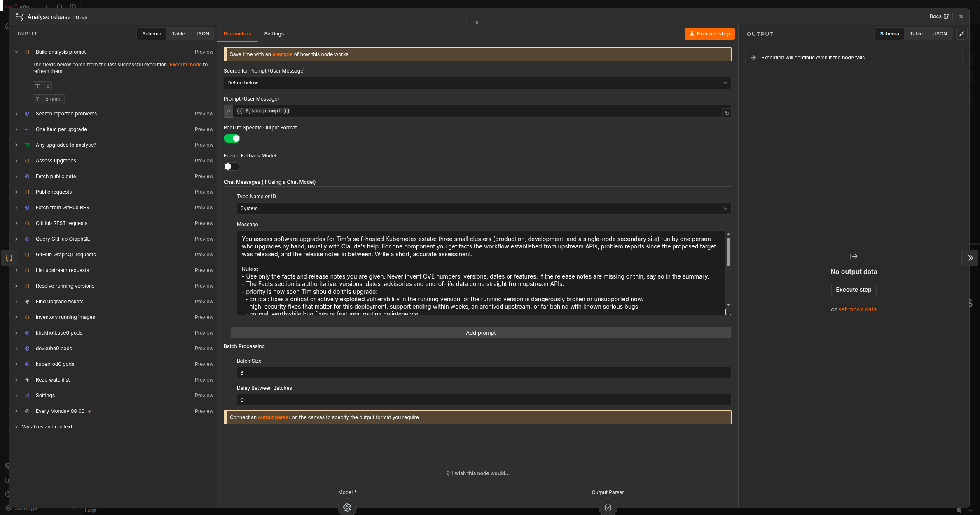This screenshot has width=980, height=515.
Task: Click the globe icon beside Search reported problems
Action: [27, 114]
